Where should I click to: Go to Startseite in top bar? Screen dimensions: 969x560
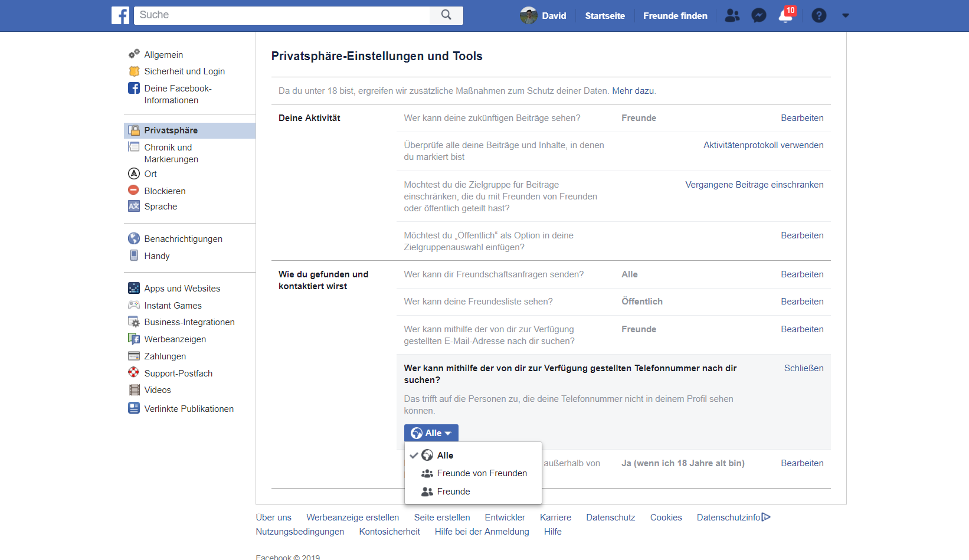tap(605, 16)
